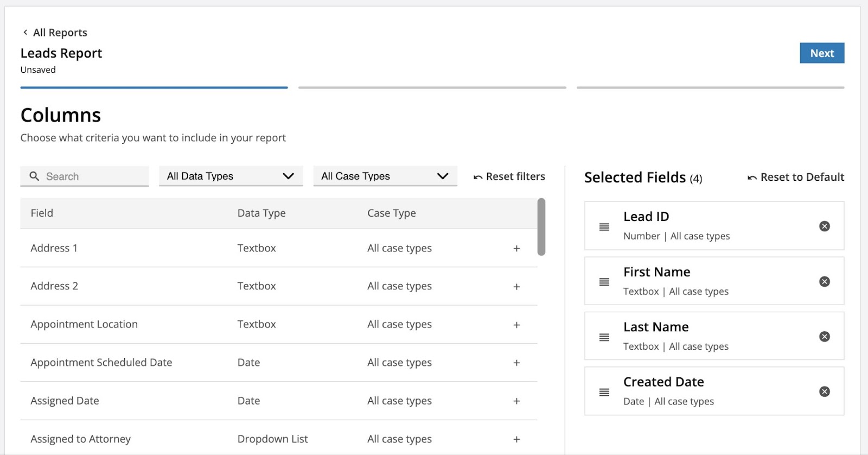
Task: Remove First Name from selected fields
Action: 824,281
